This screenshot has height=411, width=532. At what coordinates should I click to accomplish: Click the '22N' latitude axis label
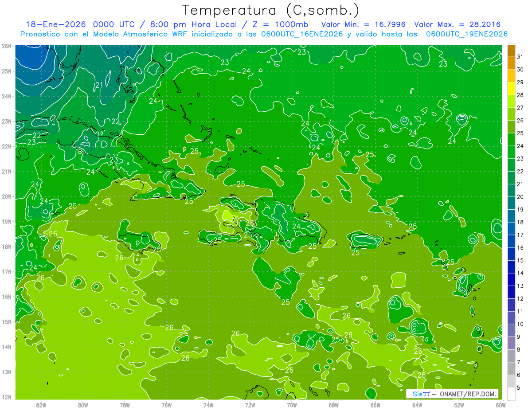click(6, 146)
